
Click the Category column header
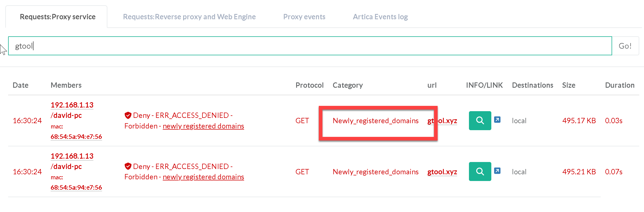[348, 85]
